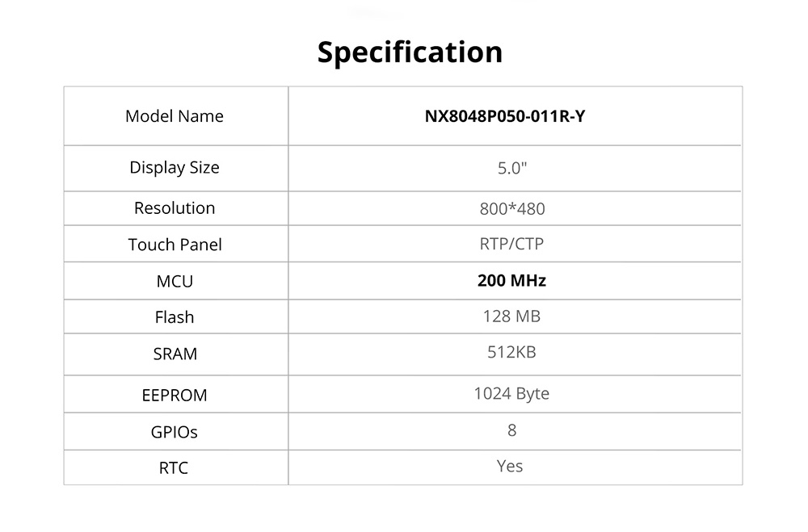The image size is (808, 532).
Task: Select the Flash row label
Action: [175, 317]
